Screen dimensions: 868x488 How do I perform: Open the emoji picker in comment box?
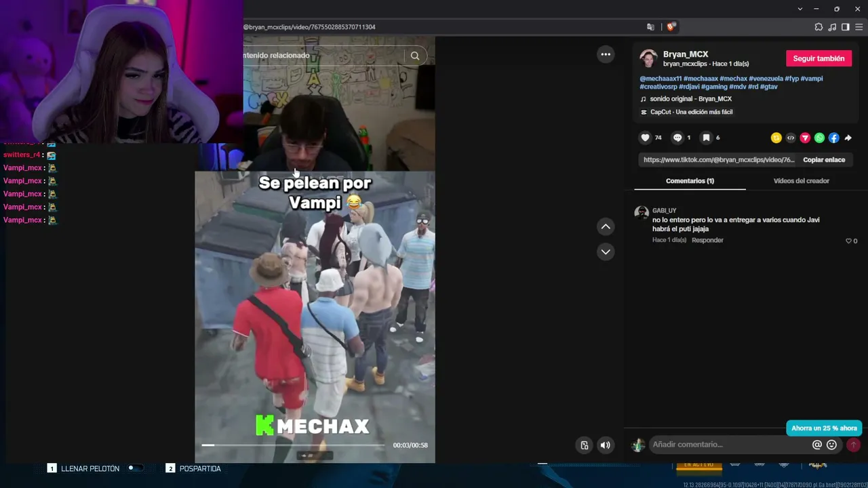coord(831,445)
